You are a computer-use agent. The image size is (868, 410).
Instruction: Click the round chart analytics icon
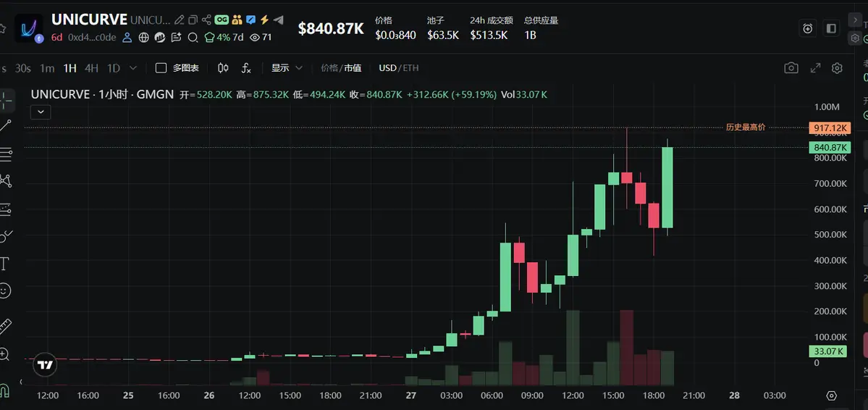click(160, 38)
